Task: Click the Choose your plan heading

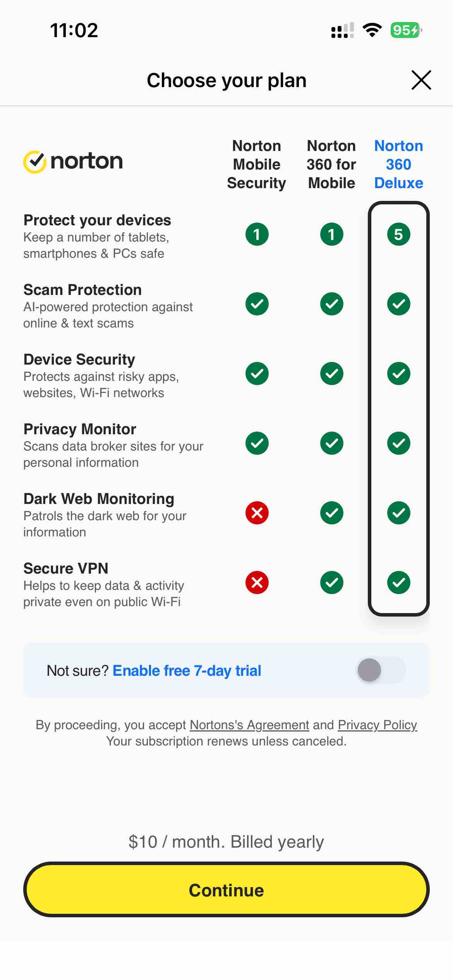Action: (226, 80)
